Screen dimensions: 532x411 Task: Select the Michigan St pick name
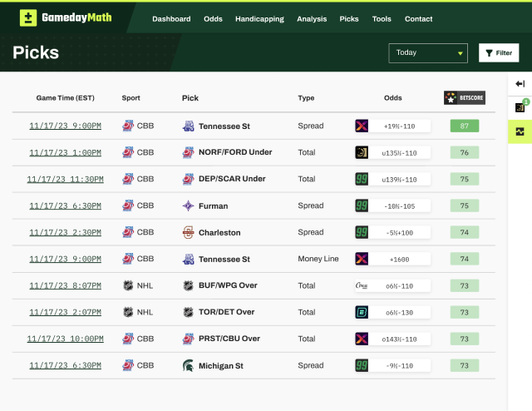[221, 366]
